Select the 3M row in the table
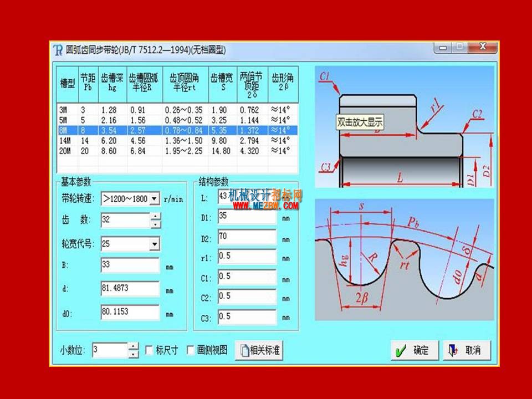 tap(177, 110)
